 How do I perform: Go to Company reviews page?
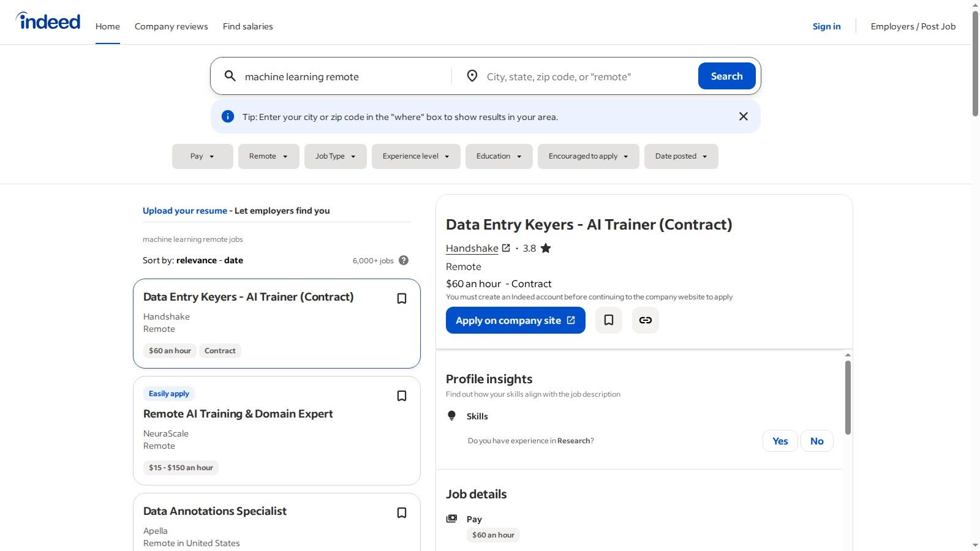(171, 26)
